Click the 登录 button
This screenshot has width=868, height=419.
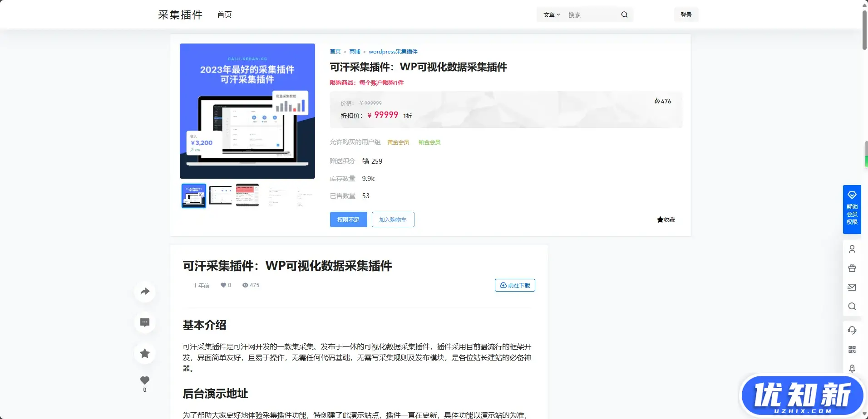[x=686, y=15]
